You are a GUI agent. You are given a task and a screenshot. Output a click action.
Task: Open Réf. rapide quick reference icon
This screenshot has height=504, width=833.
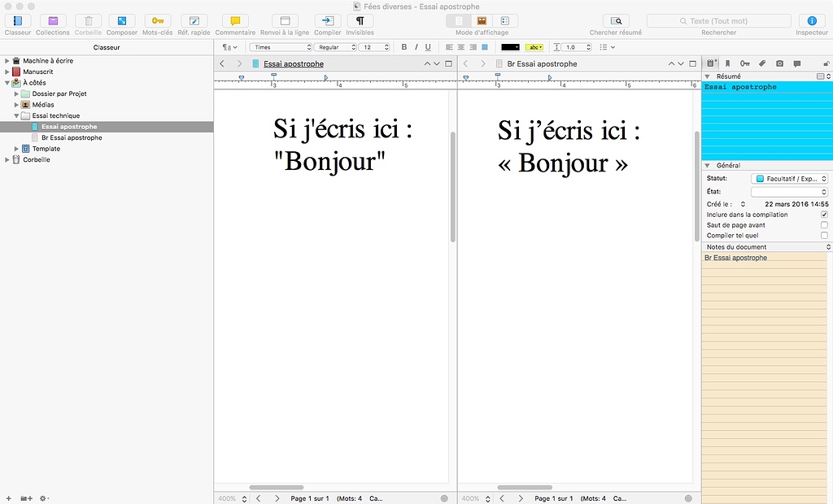[x=194, y=20]
